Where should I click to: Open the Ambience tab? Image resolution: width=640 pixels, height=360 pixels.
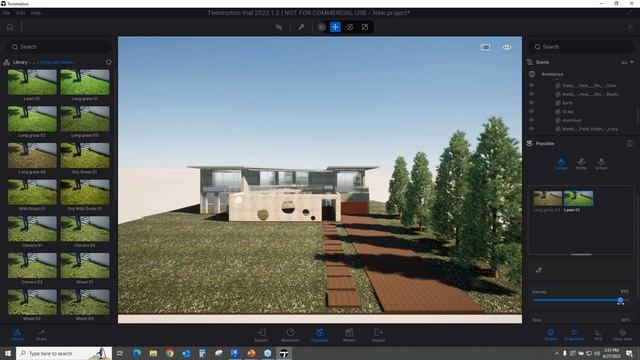(290, 335)
